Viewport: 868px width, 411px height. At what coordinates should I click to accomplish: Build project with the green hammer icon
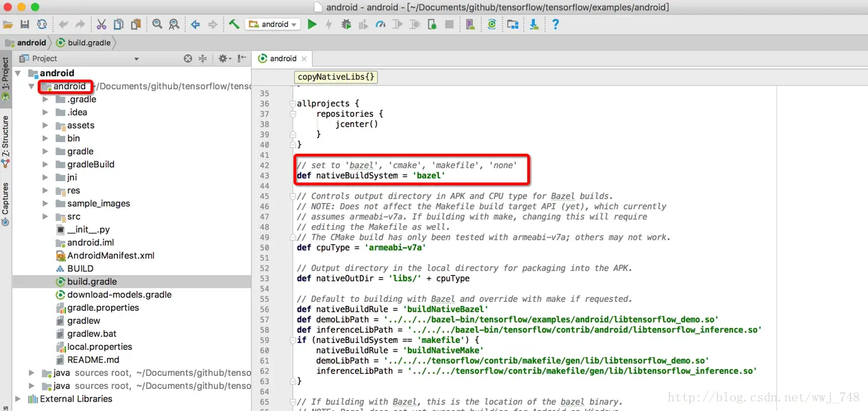click(234, 25)
